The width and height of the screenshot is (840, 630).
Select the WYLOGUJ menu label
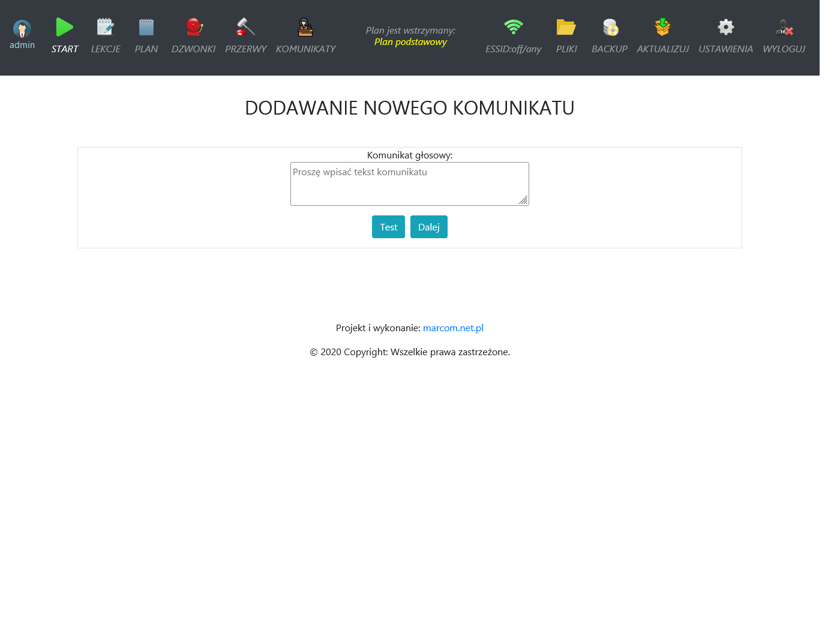tap(784, 49)
